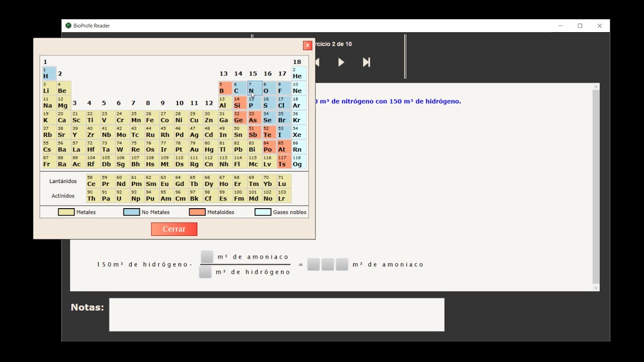Click denominator box for m³ de hidrógeno

click(205, 272)
